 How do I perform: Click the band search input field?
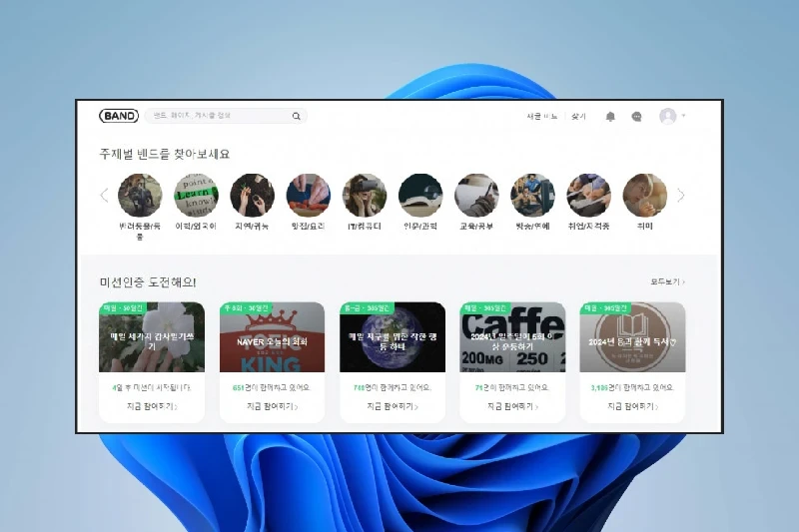click(220, 116)
